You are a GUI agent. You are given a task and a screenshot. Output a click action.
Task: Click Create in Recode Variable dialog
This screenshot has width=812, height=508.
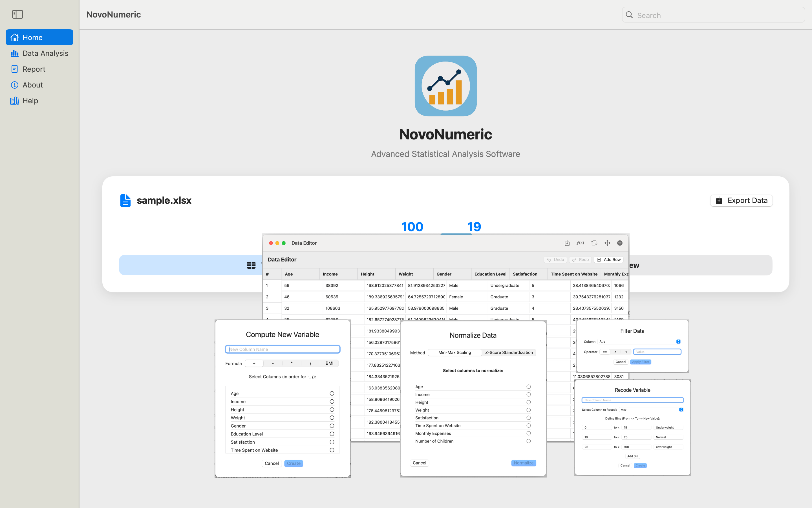click(640, 466)
